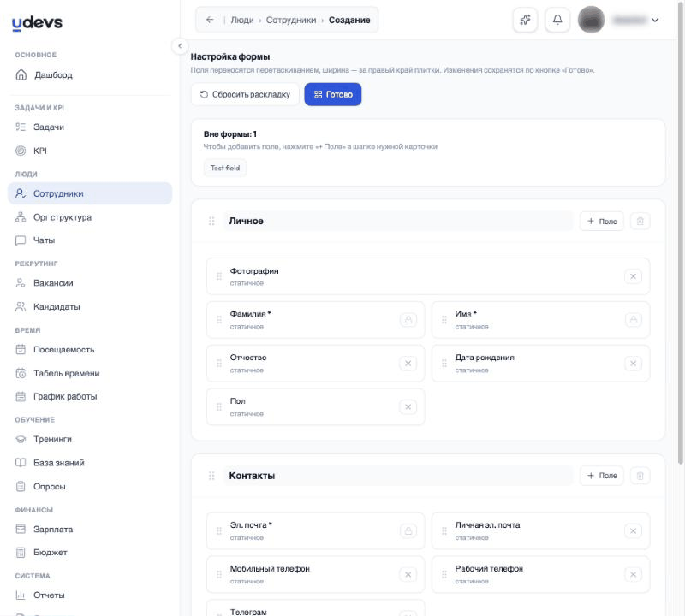Add a field to the Контакты section
The height and width of the screenshot is (616, 685).
click(602, 476)
